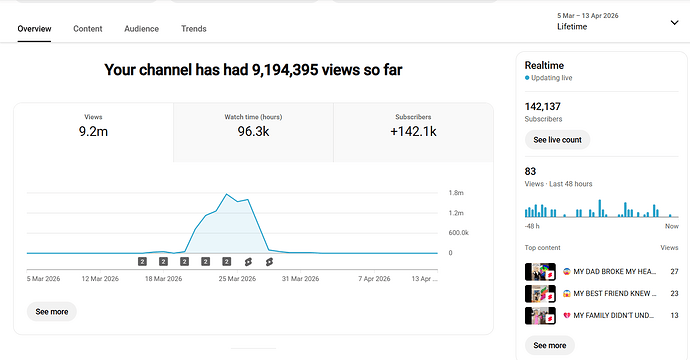Click the 25 Mar 2026 date axis label
Viewport: 690px width, 360px height.
click(x=237, y=279)
